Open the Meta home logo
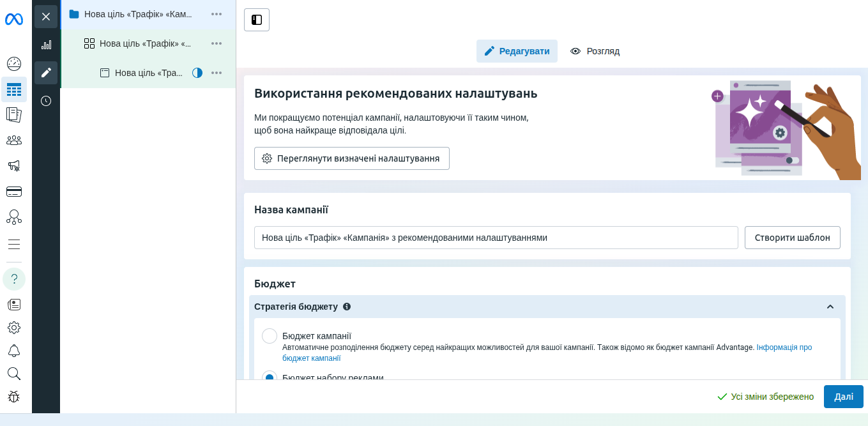The image size is (868, 426). (x=14, y=19)
